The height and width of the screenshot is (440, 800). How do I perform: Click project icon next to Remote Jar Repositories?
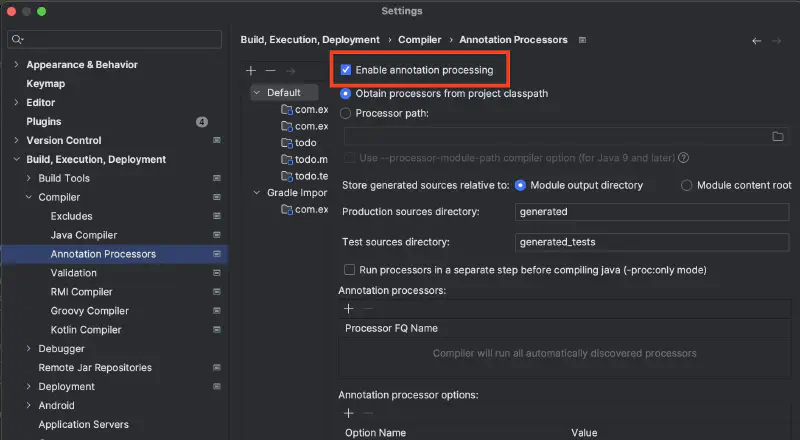(x=217, y=367)
